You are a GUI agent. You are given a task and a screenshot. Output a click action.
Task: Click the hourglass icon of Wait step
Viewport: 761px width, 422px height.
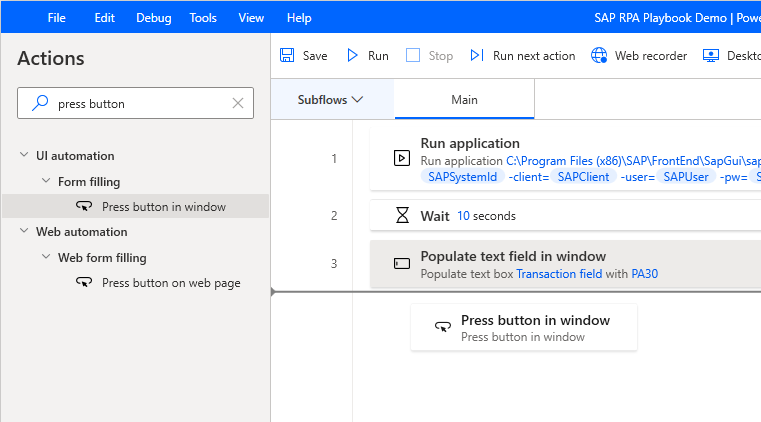(x=402, y=215)
